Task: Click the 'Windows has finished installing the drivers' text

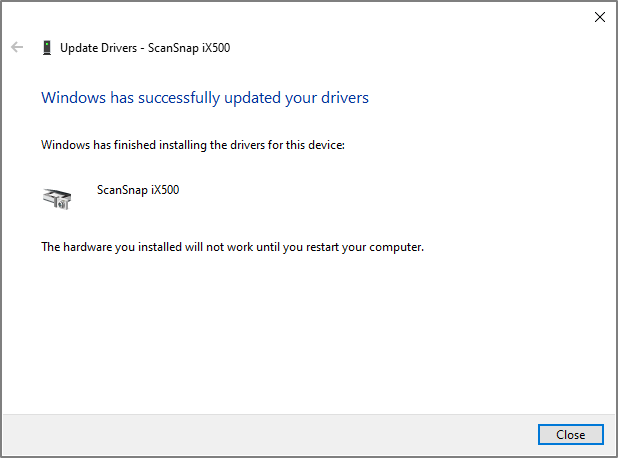Action: coord(193,145)
